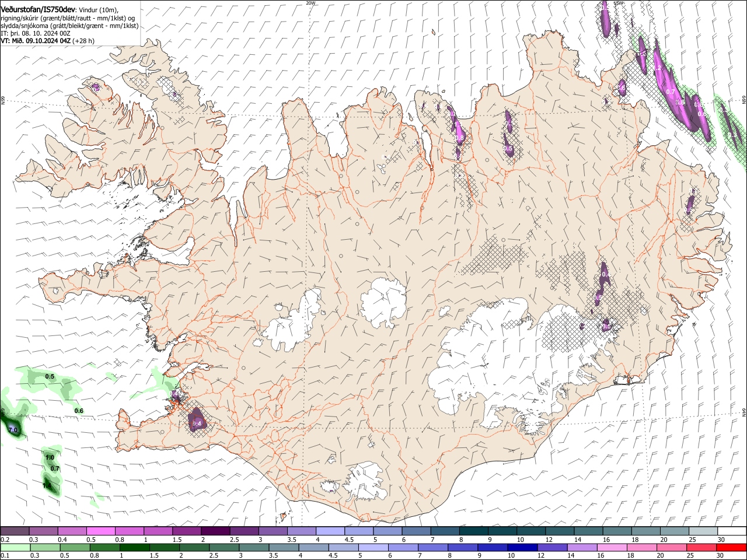
Task: Click the '30' label ending the snow legend row
Action: click(x=721, y=540)
